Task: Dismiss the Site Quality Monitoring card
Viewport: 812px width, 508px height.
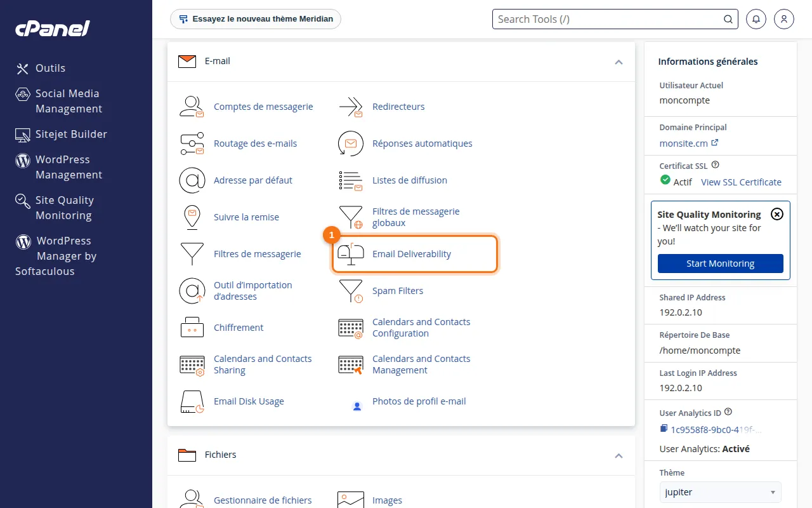Action: 776,214
